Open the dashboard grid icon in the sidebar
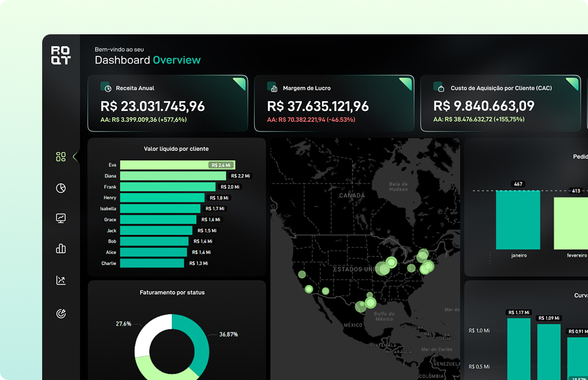The image size is (588, 380). tap(61, 156)
